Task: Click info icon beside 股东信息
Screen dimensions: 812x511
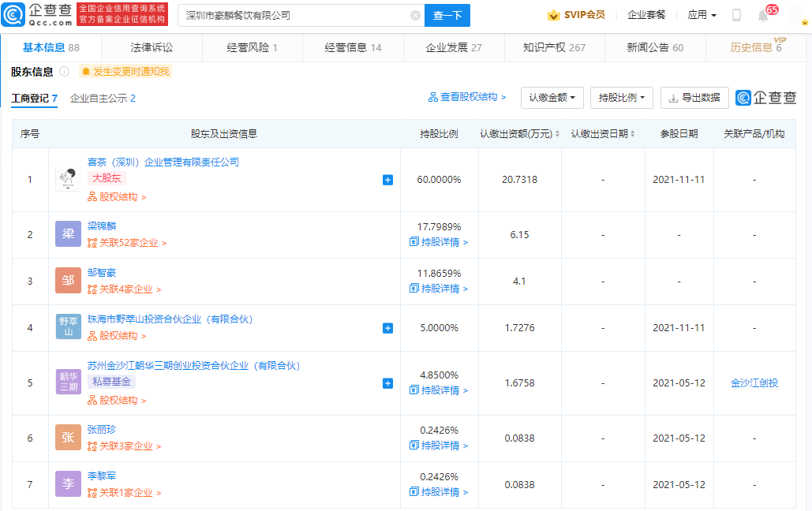Action: click(64, 72)
